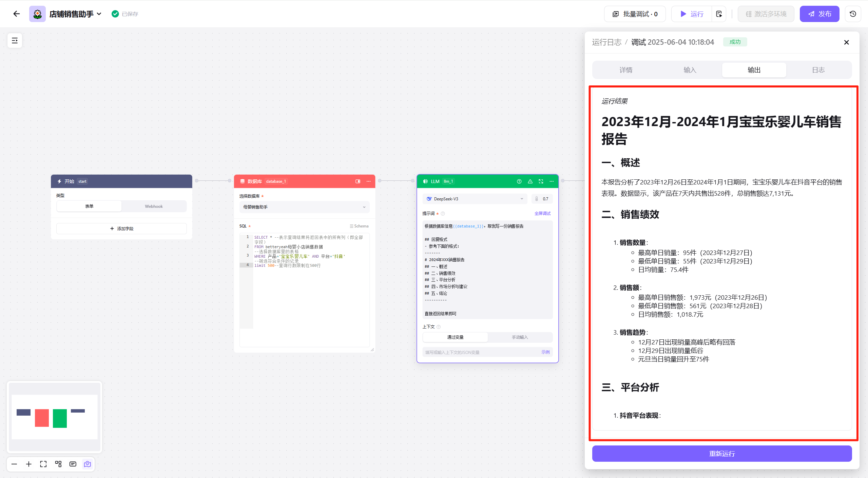
Task: Expand the 母婴销售助手 database dropdown
Action: click(x=304, y=207)
